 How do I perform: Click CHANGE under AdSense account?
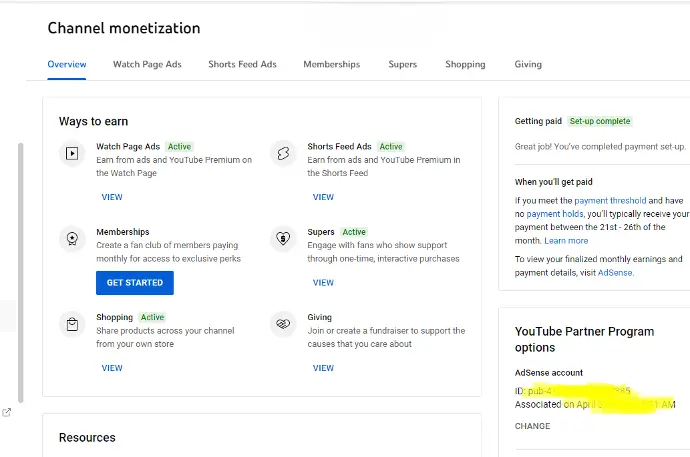point(532,426)
